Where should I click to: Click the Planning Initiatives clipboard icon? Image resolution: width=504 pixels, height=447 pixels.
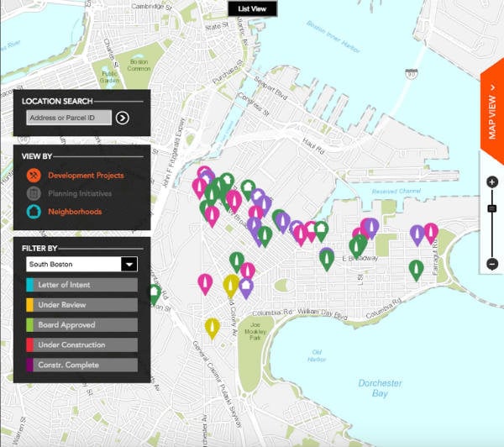34,194
